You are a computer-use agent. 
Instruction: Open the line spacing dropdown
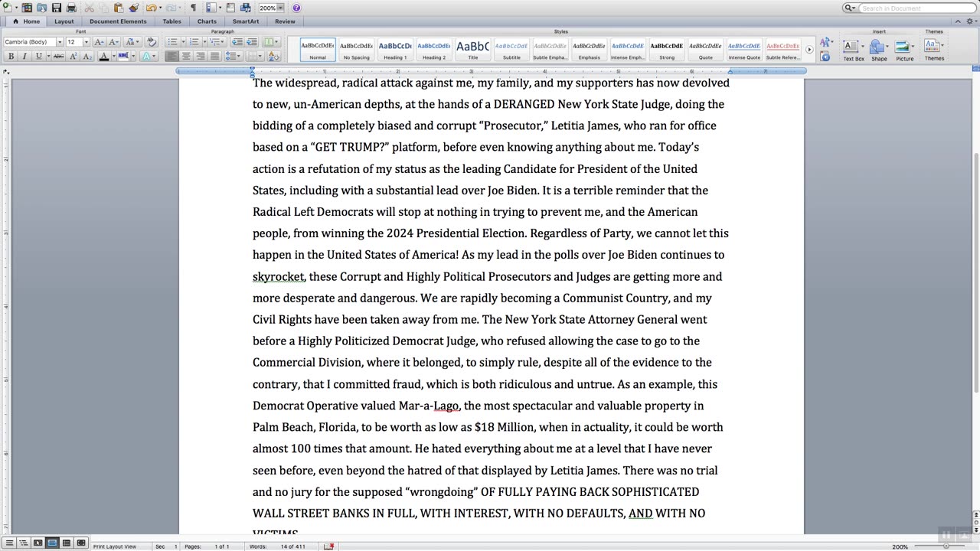[233, 57]
